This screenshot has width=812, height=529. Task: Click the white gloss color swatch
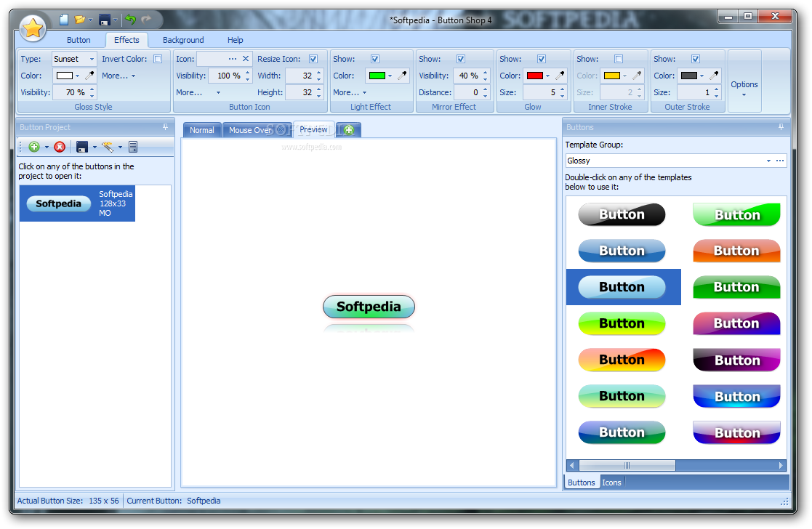pyautogui.click(x=64, y=76)
